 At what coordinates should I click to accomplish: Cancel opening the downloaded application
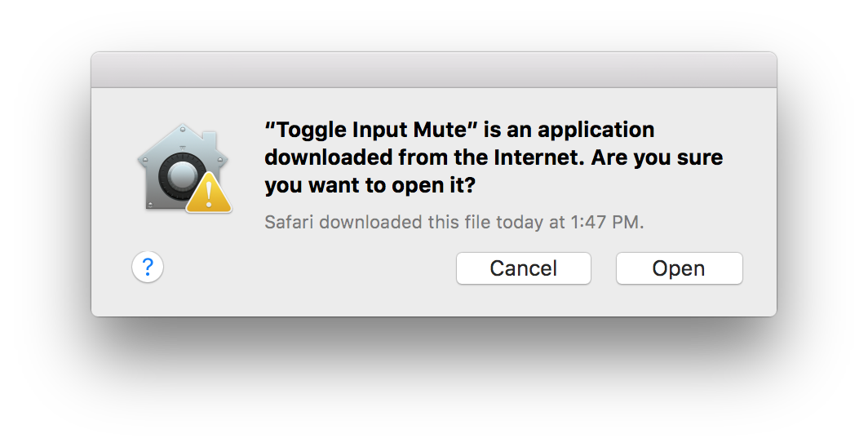[x=523, y=268]
